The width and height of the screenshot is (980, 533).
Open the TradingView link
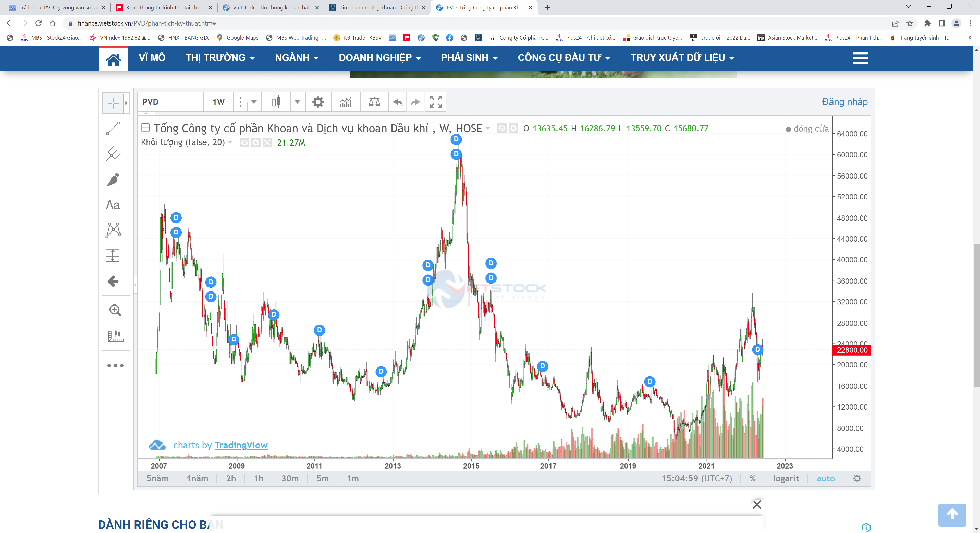(x=241, y=445)
